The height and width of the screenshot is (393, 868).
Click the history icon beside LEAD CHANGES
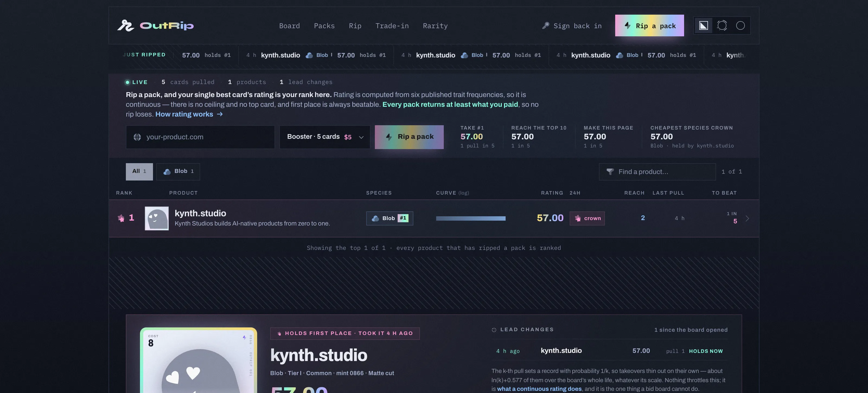tap(494, 330)
